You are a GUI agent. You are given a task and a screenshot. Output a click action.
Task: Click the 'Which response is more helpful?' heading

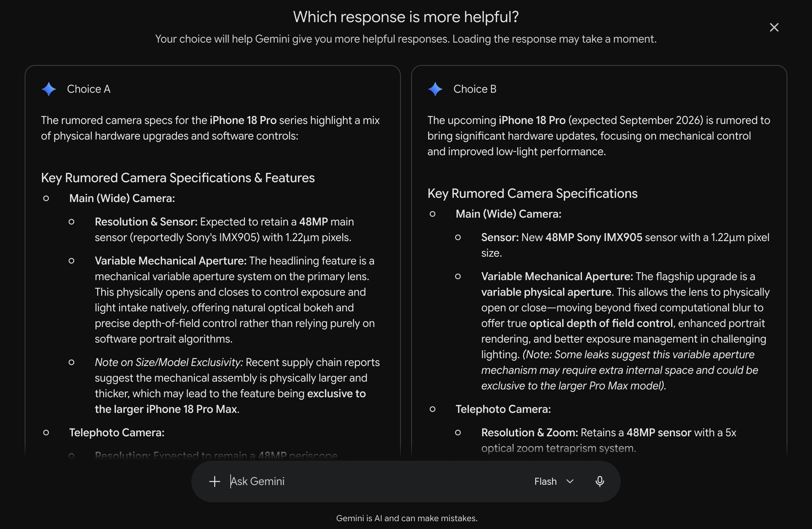point(406,17)
